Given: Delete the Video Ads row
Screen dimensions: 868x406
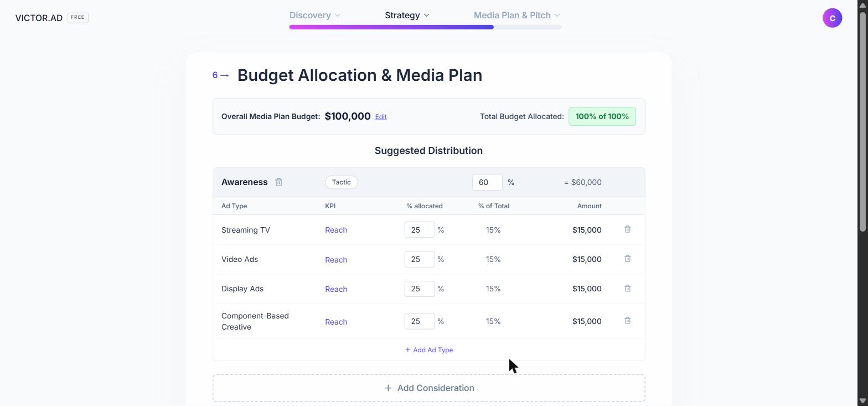Looking at the screenshot, I should 628,259.
